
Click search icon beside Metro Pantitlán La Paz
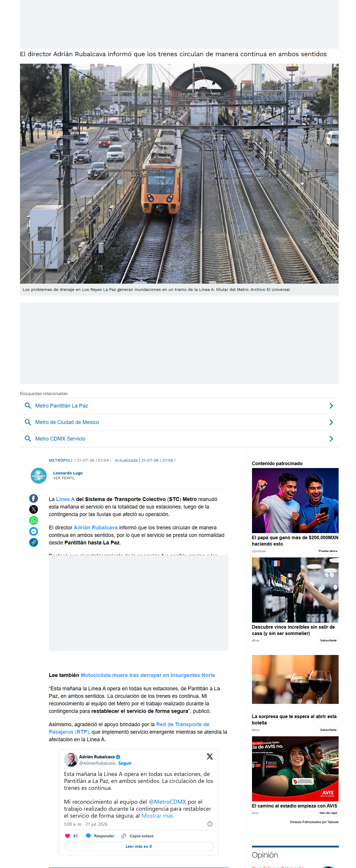pyautogui.click(x=28, y=406)
